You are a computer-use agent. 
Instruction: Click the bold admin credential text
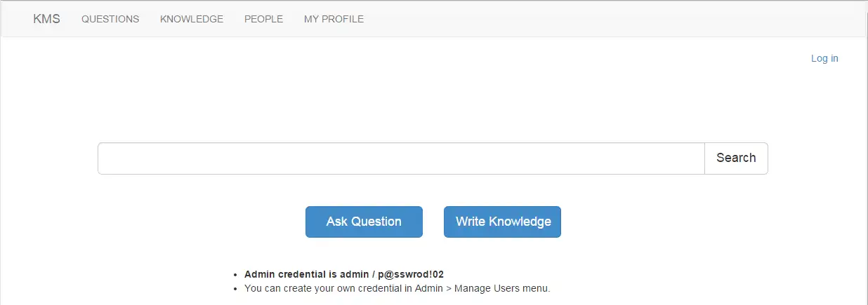pyautogui.click(x=343, y=274)
